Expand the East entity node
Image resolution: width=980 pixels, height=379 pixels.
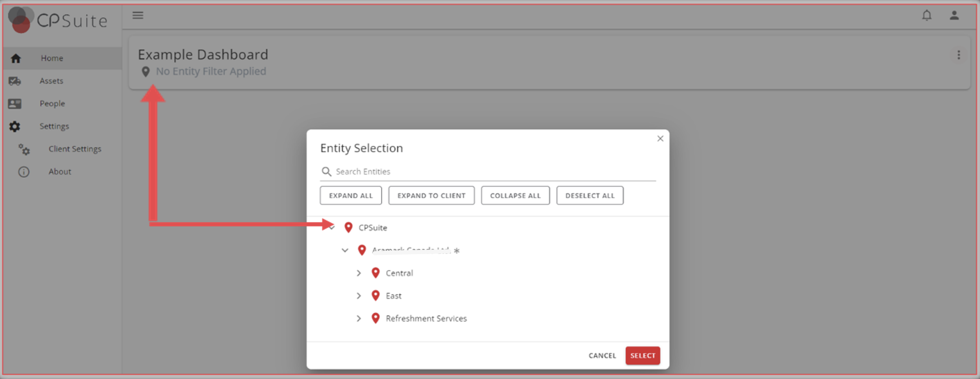(359, 295)
